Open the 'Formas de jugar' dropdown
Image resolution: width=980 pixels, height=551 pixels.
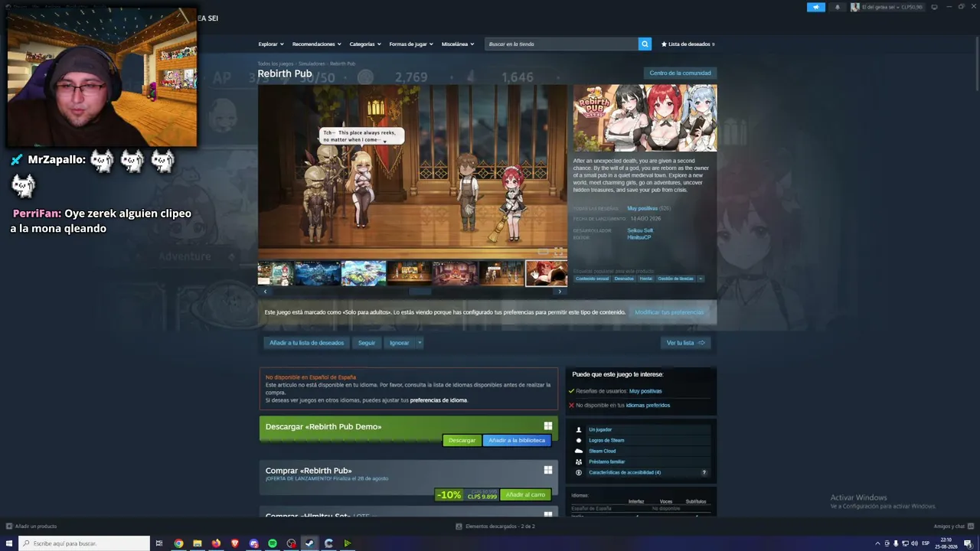411,44
